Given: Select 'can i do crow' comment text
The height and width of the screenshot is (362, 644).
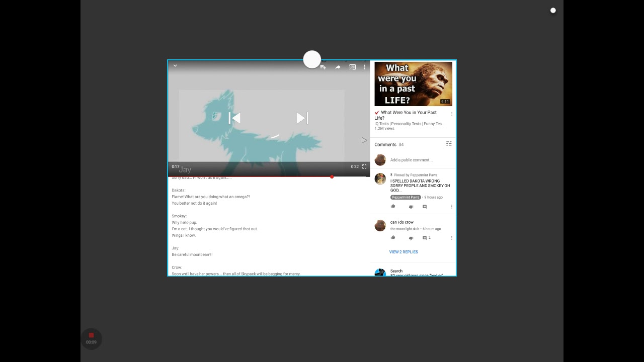Looking at the screenshot, I should 402,222.
